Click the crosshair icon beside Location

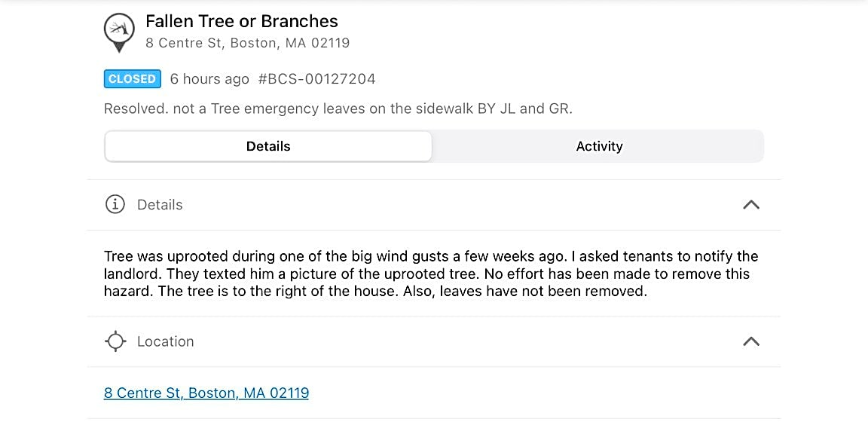[x=115, y=341]
